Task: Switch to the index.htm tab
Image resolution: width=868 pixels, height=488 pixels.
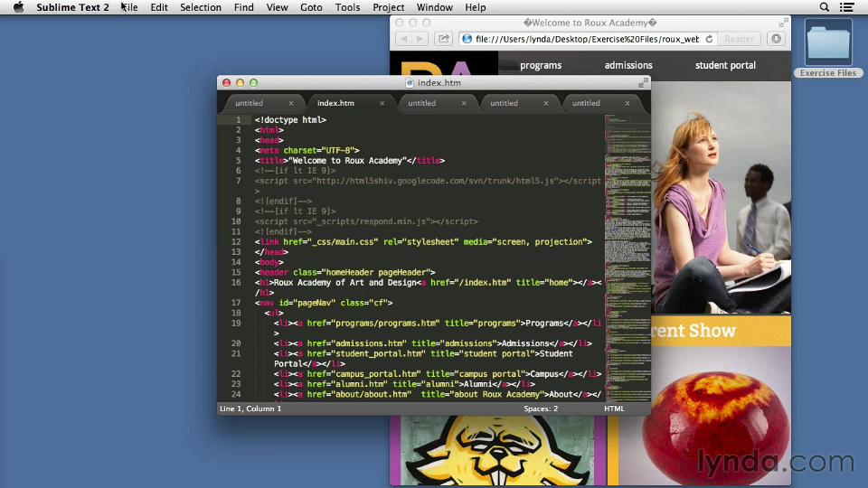Action: coord(336,103)
